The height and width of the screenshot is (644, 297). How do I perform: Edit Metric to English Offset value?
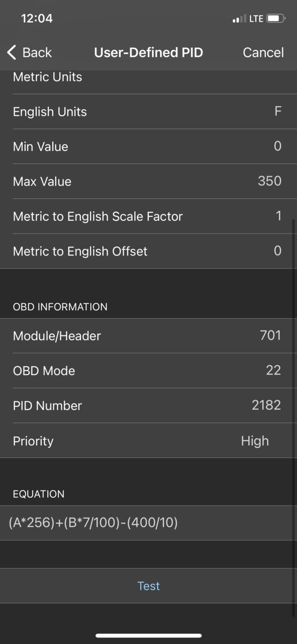coord(148,251)
